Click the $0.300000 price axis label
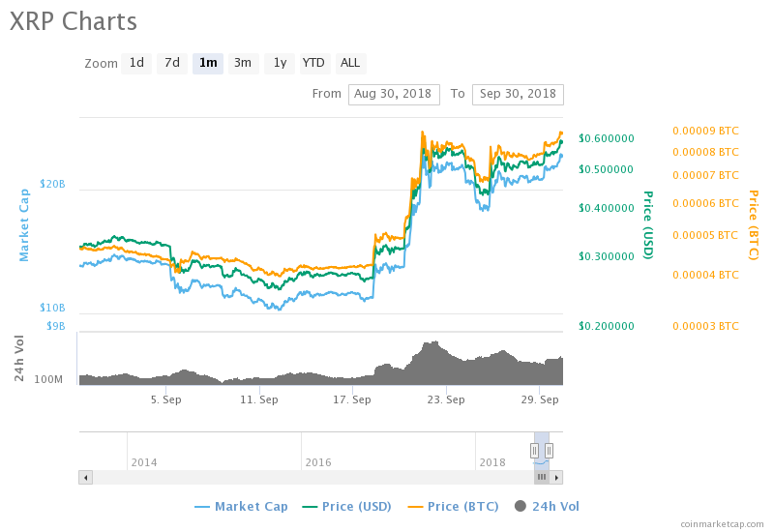774x532 pixels. pyautogui.click(x=607, y=256)
